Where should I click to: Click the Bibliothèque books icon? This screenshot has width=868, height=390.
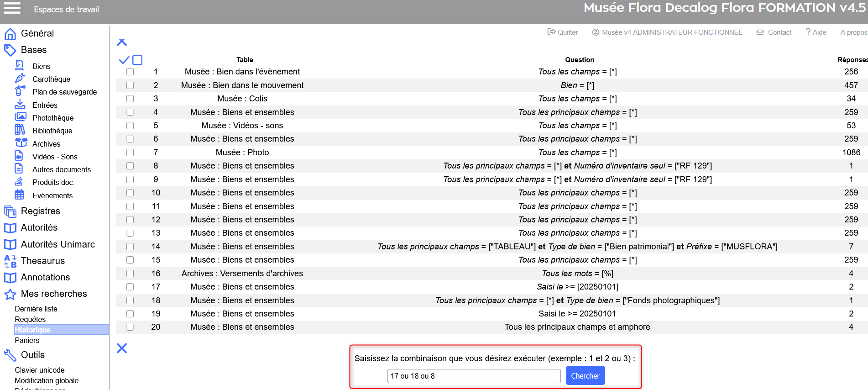click(x=20, y=130)
